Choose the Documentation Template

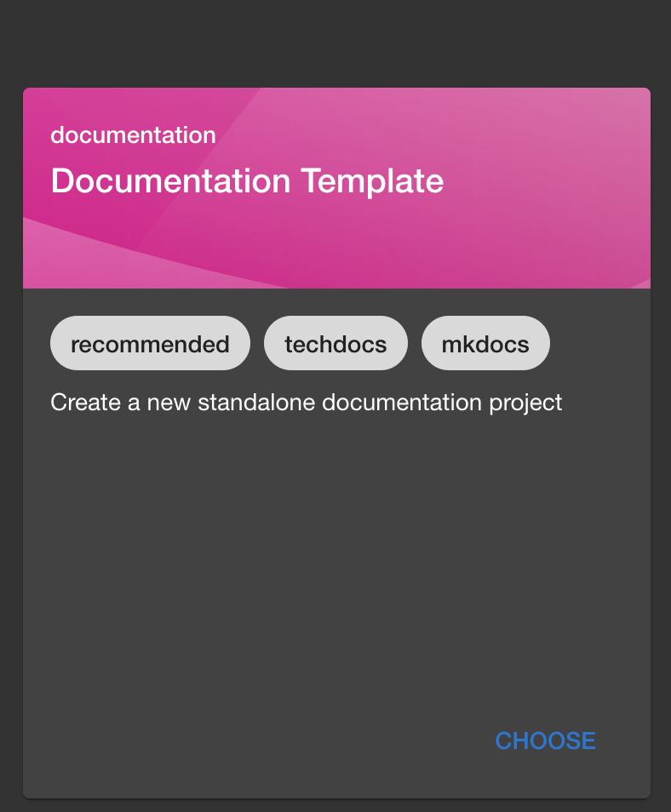click(545, 741)
